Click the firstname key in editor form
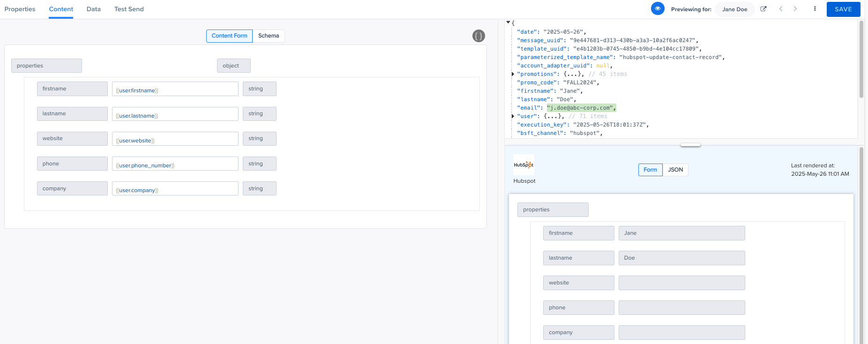The height and width of the screenshot is (344, 868). [x=72, y=89]
